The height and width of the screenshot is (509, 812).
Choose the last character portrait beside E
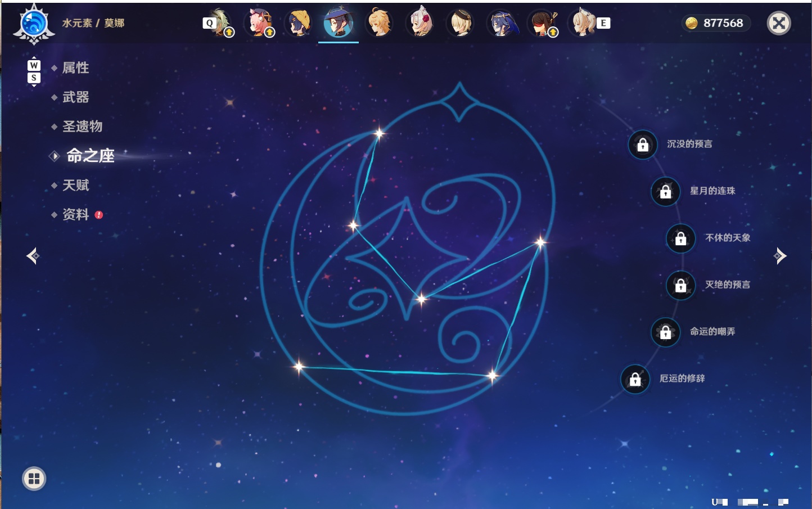point(583,23)
